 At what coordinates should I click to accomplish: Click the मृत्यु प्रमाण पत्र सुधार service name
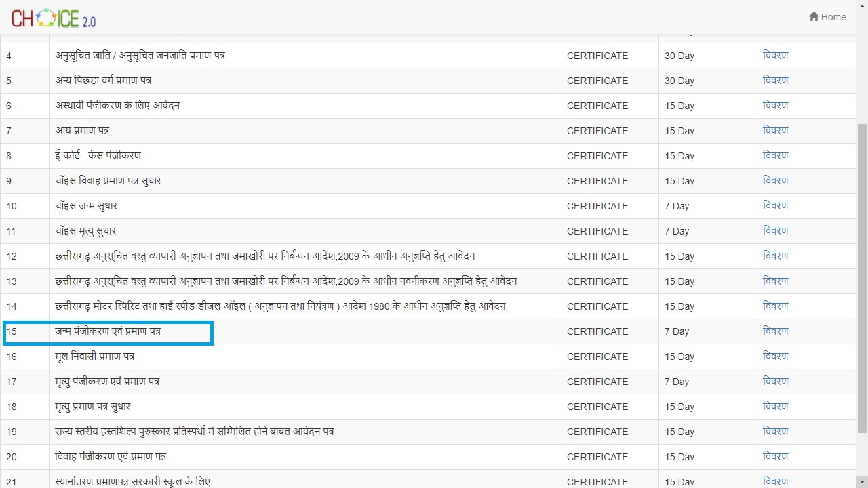point(93,407)
